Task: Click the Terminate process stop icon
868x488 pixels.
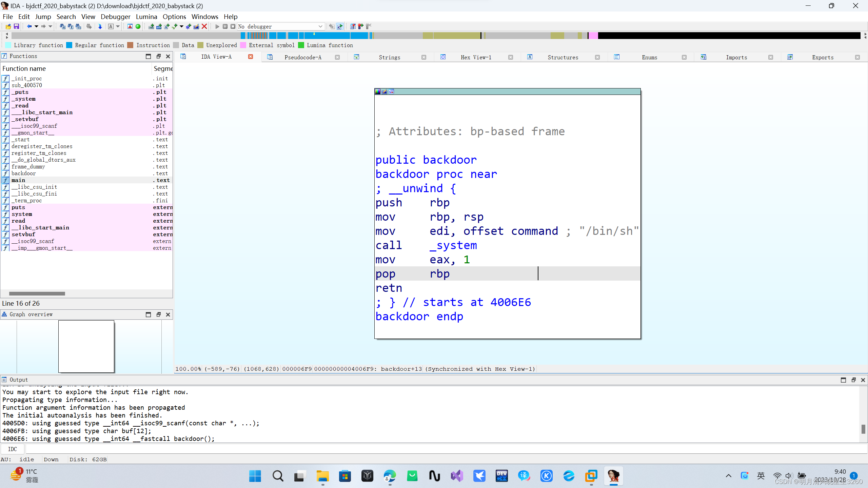Action: coord(233,26)
